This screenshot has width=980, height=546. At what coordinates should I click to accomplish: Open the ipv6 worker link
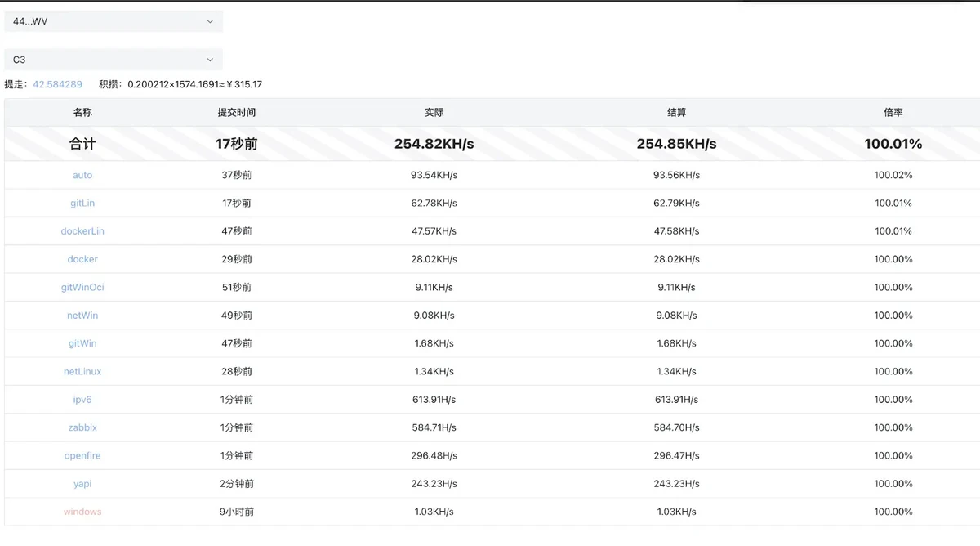[x=82, y=400]
